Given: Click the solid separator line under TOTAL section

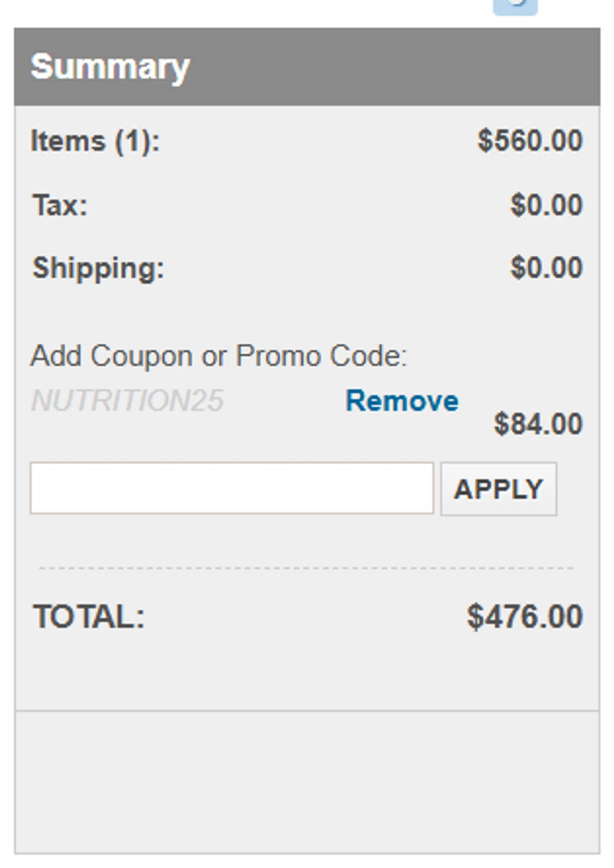Looking at the screenshot, I should (307, 711).
